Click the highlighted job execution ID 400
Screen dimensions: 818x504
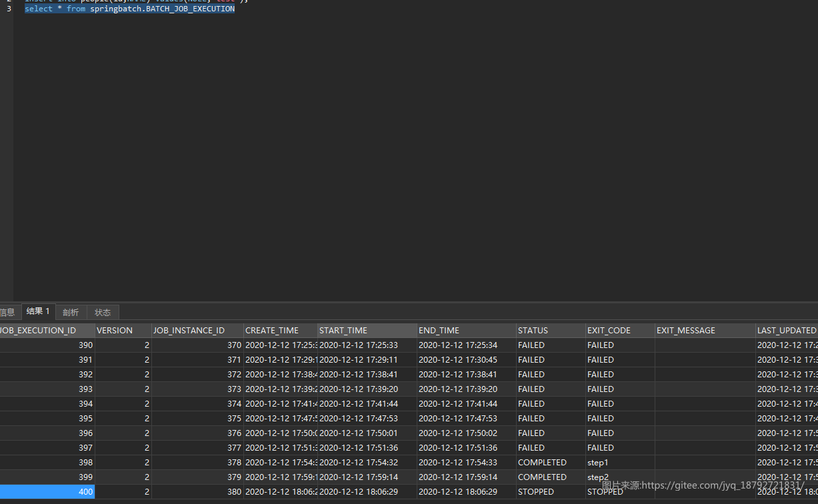pyautogui.click(x=47, y=492)
